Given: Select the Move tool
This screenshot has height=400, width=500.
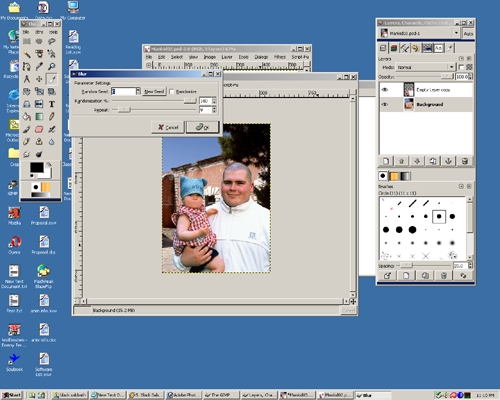Looking at the screenshot, I should coord(39,79).
